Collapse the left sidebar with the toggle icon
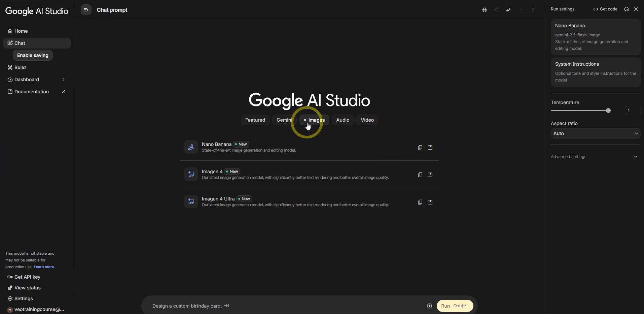Viewport: 644px width, 314px height. 86,10
